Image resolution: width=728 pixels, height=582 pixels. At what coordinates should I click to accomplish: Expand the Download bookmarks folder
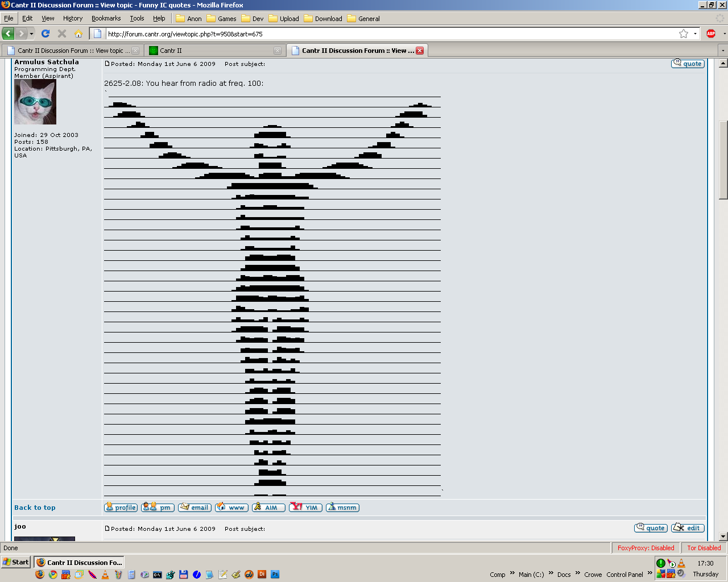point(323,19)
